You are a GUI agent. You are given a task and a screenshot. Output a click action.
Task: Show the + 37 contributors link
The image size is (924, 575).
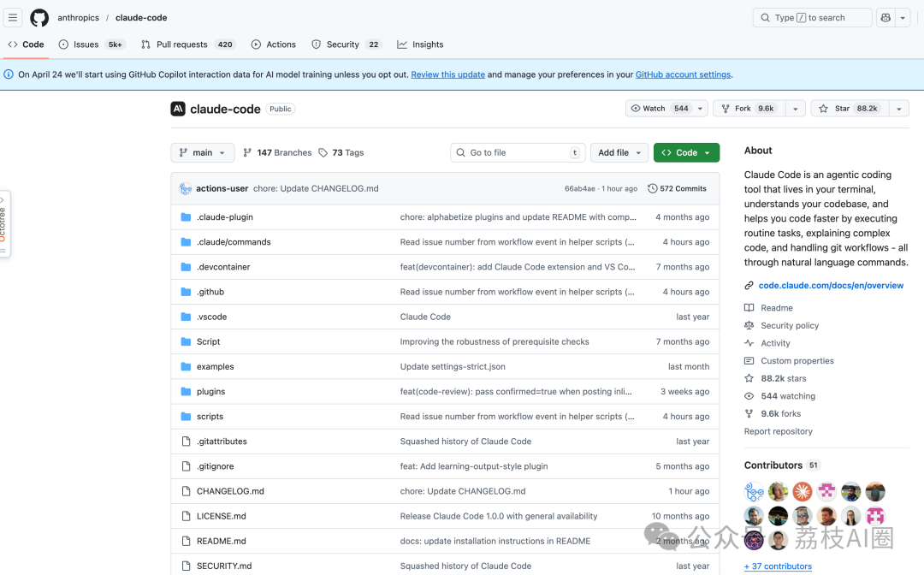[x=778, y=566]
